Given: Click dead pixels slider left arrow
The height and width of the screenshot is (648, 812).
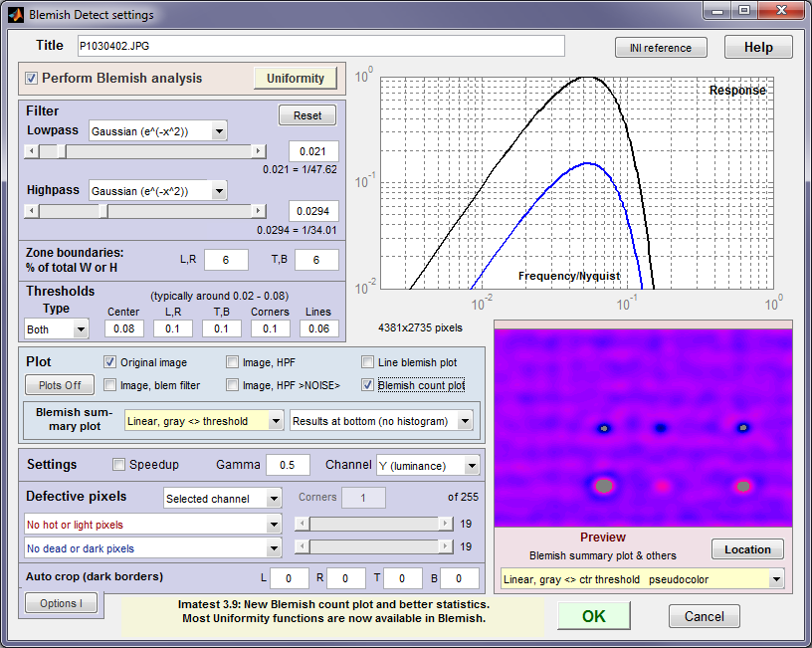Looking at the screenshot, I should coord(302,546).
